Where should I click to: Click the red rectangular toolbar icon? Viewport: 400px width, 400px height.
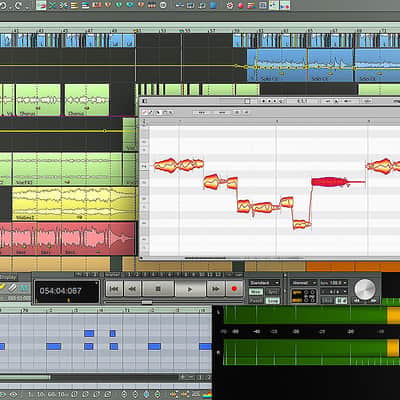[x=97, y=5]
